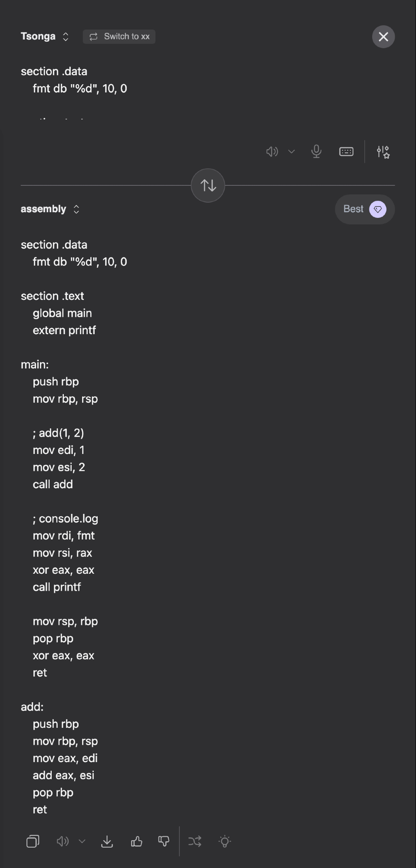416x868 pixels.
Task: Toggle the Best quality mode
Action: [x=364, y=209]
